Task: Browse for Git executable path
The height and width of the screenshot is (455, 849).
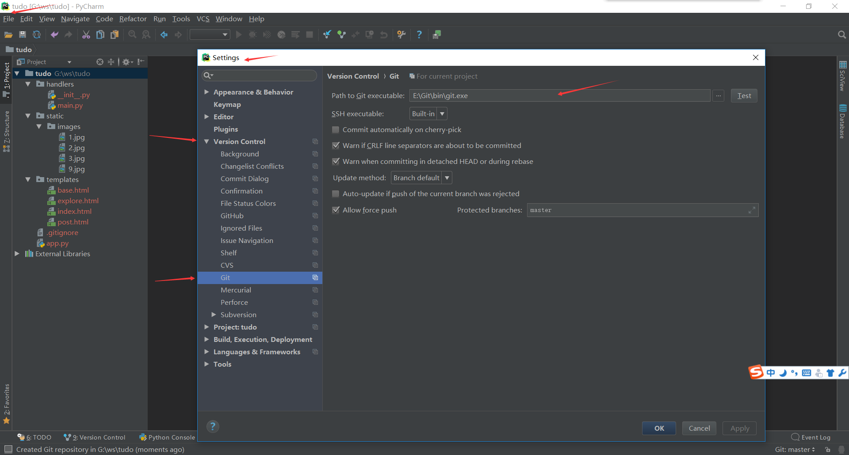Action: tap(719, 96)
